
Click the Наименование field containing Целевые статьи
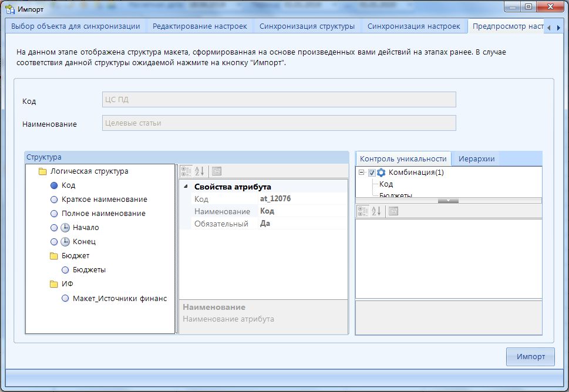279,123
